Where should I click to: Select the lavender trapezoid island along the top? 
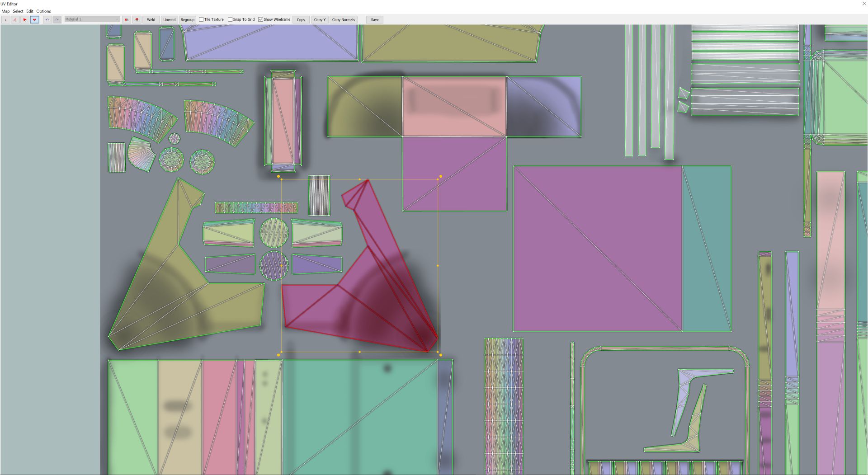tap(271, 43)
